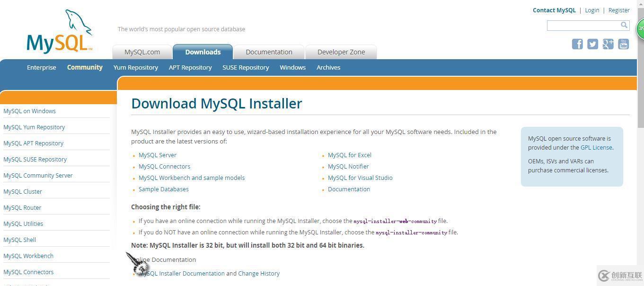The height and width of the screenshot is (286, 644).
Task: Click the 'Choosing the right file:' heading
Action: click(x=166, y=207)
